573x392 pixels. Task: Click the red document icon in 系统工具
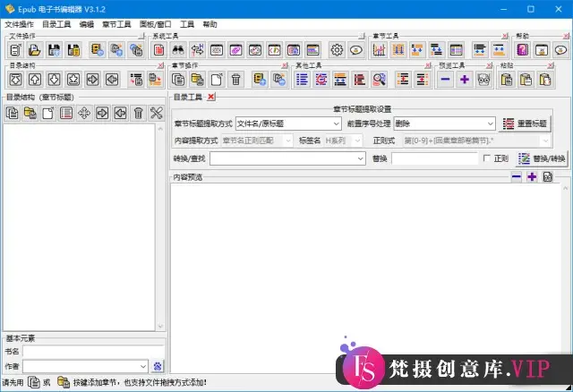pyautogui.click(x=159, y=50)
